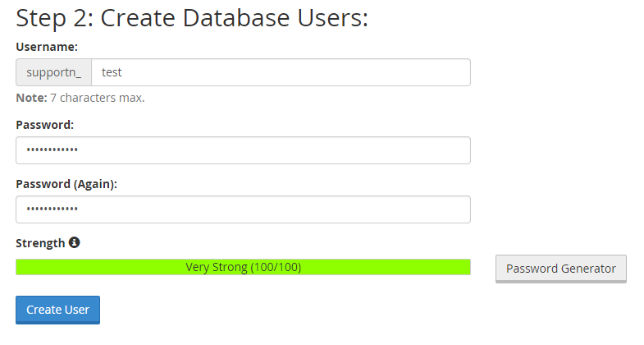Click the Very Strong (100/100) text

243,267
